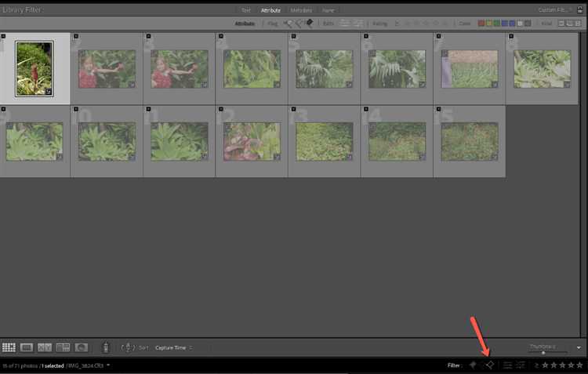Filter by yellow color label

(489, 24)
